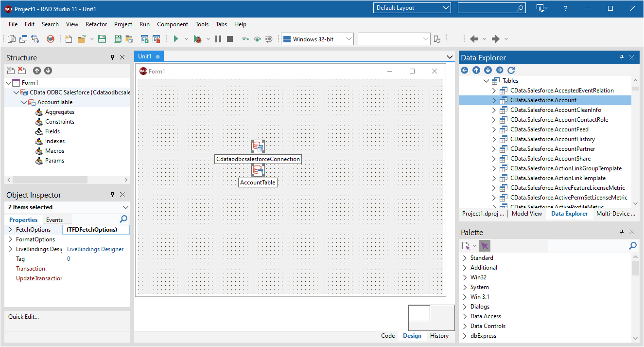Click the New items toolbar icon

[x=69, y=39]
